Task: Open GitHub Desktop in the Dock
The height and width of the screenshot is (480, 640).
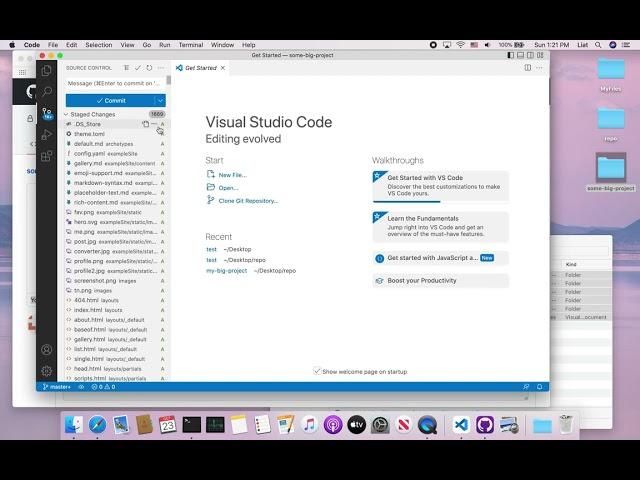Action: click(x=485, y=425)
